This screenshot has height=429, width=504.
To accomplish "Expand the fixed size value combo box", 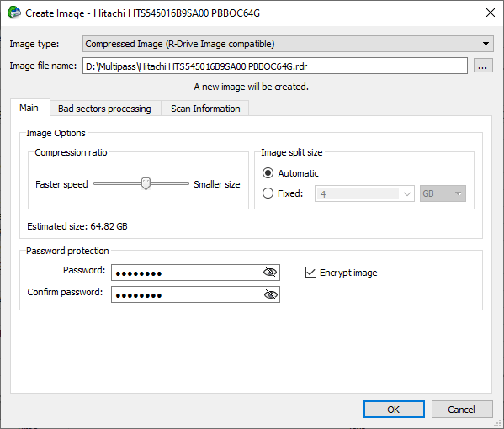I will tap(364, 193).
